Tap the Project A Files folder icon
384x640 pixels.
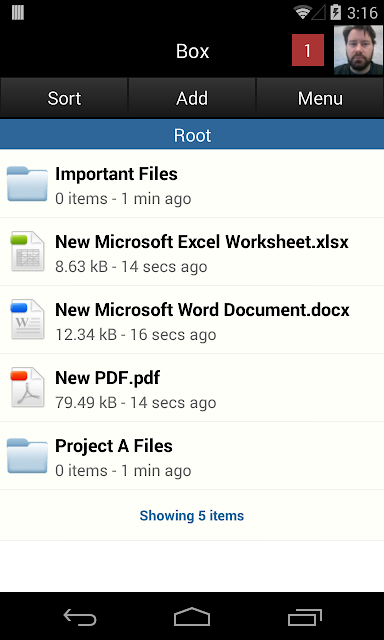click(27, 456)
